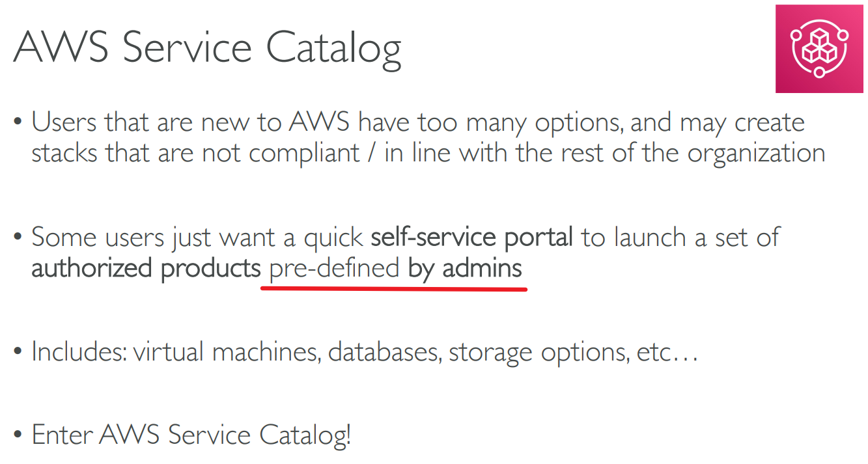Click the pink AWS Service Catalog icon
Viewport: 868px width, 464px height.
(x=819, y=48)
